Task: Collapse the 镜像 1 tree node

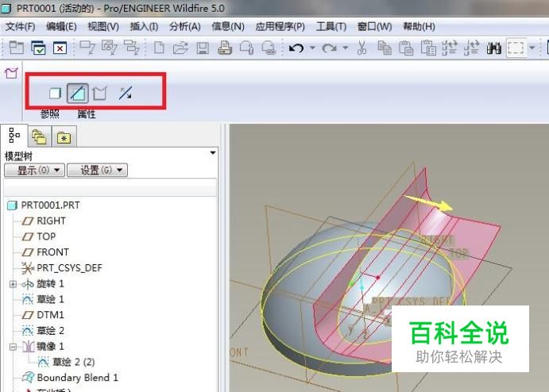Action: tap(13, 347)
